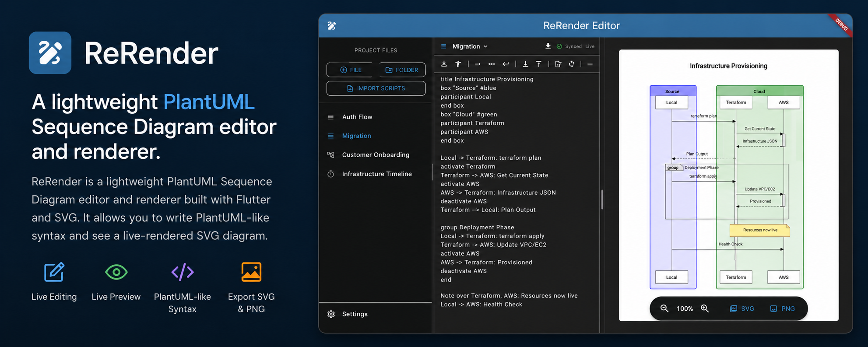Insert a return arrow message

(506, 64)
